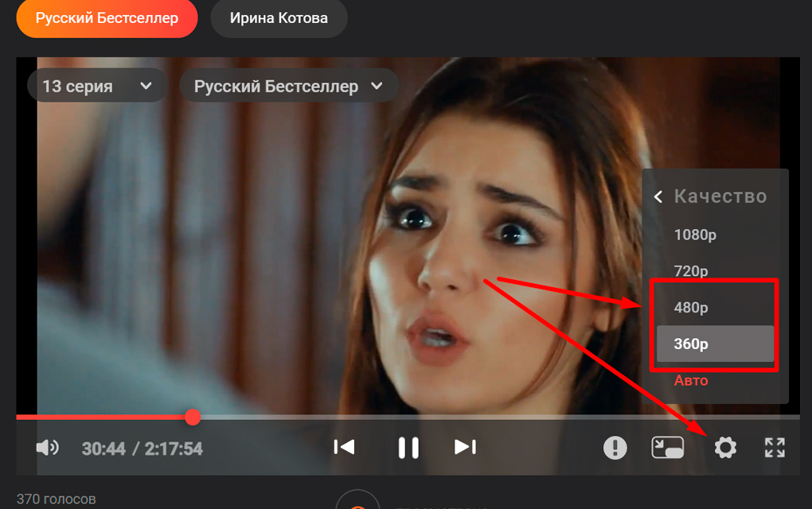Select the Ирина Котова voiceover button
Image resolution: width=812 pixels, height=509 pixels.
pos(279,18)
